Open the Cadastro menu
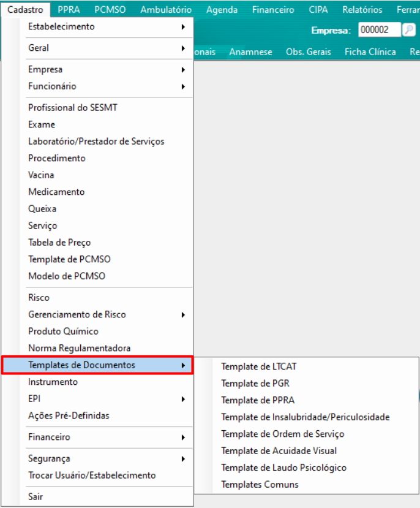This screenshot has height=508, width=420. tap(25, 10)
